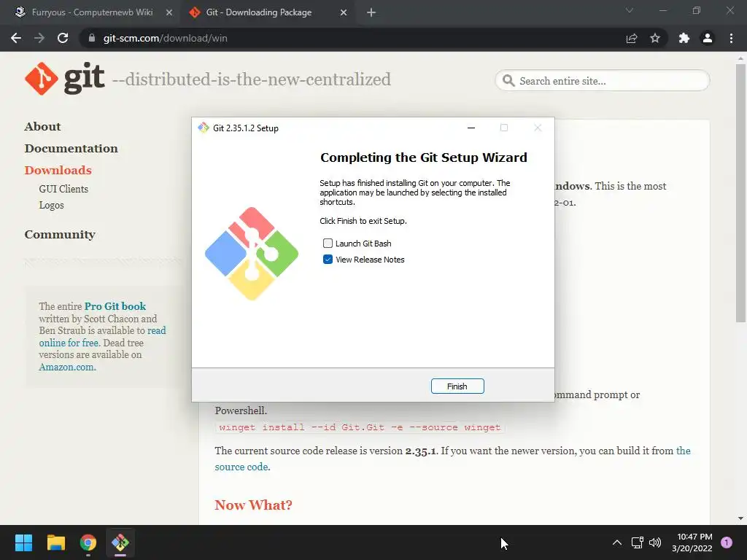The image size is (747, 560).
Task: Open the Chrome profile icon
Action: tap(708, 38)
